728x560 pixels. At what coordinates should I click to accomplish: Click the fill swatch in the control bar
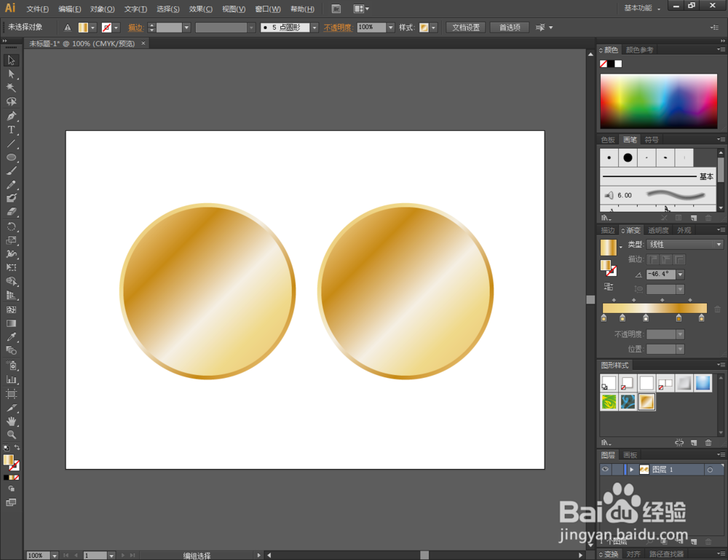[83, 28]
